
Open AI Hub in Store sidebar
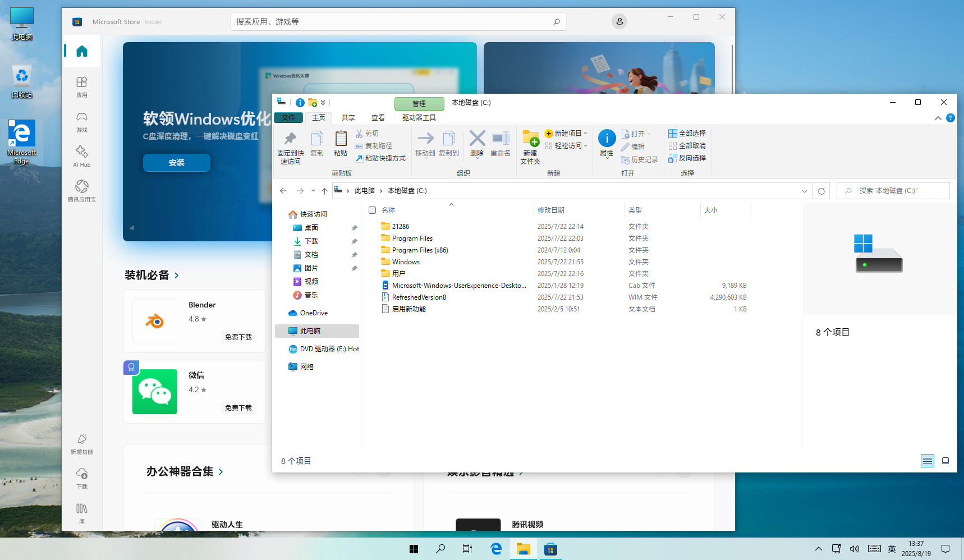click(82, 156)
